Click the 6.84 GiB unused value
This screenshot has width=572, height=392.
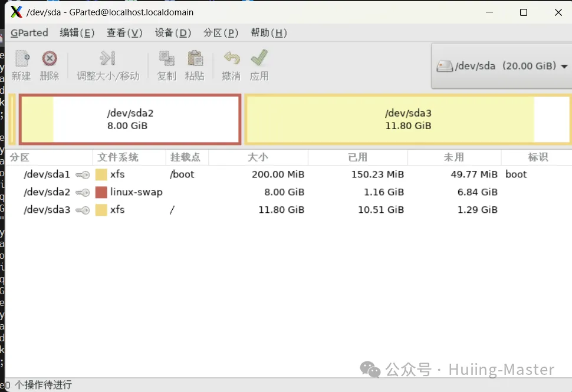click(477, 192)
